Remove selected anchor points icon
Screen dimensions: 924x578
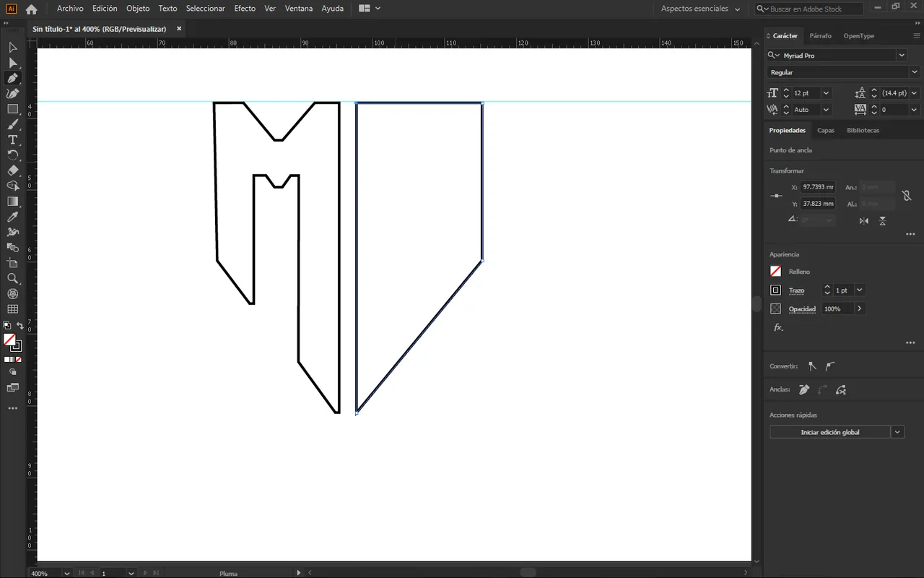click(804, 390)
